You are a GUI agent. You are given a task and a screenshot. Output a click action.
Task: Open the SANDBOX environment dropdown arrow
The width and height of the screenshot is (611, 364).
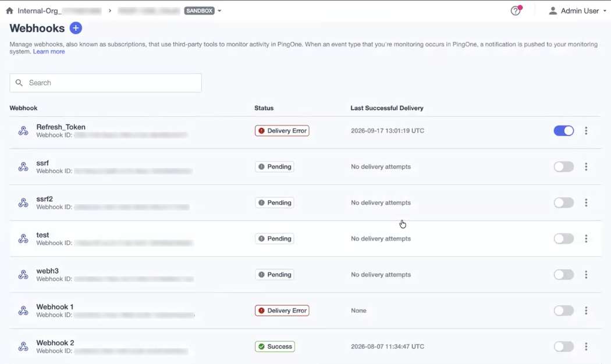(x=219, y=11)
